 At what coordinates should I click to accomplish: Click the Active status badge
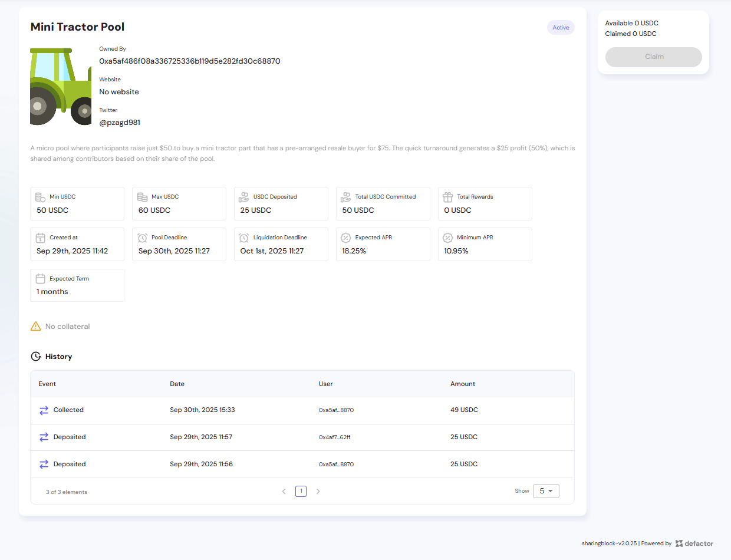click(561, 28)
